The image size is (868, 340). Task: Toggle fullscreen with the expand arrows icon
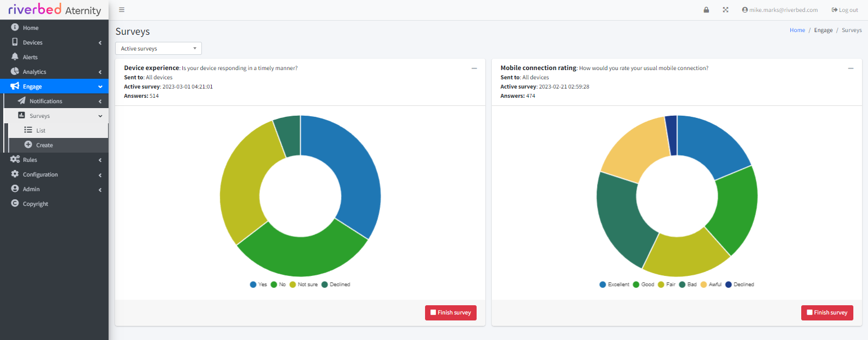tap(725, 10)
